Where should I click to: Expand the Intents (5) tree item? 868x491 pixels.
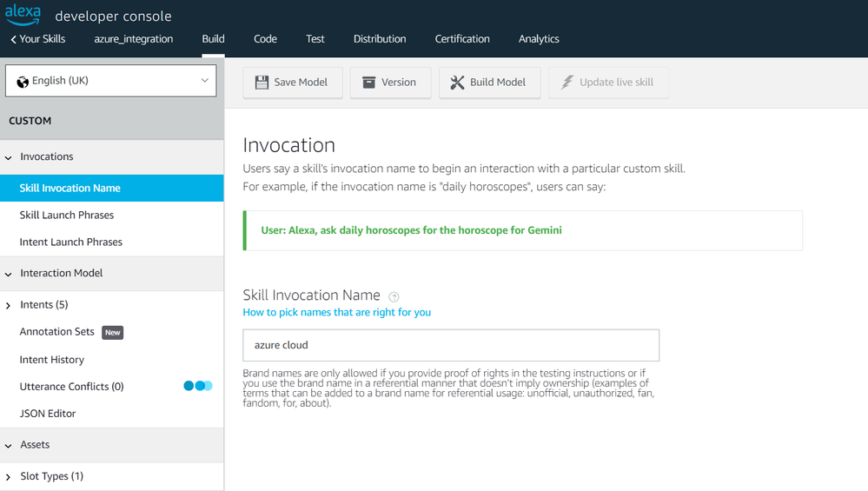(x=9, y=305)
